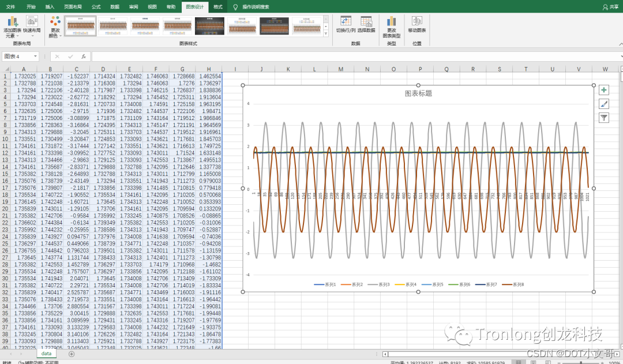Image resolution: width=623 pixels, height=364 pixels.
Task: Expand the Name Box dropdown showing 图表 4
Action: coord(36,57)
